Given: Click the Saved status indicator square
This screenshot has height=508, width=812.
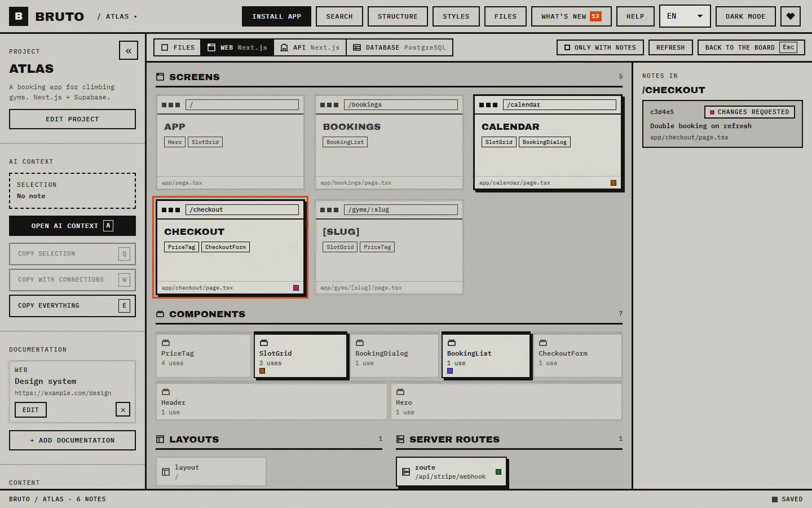Looking at the screenshot, I should (775, 499).
